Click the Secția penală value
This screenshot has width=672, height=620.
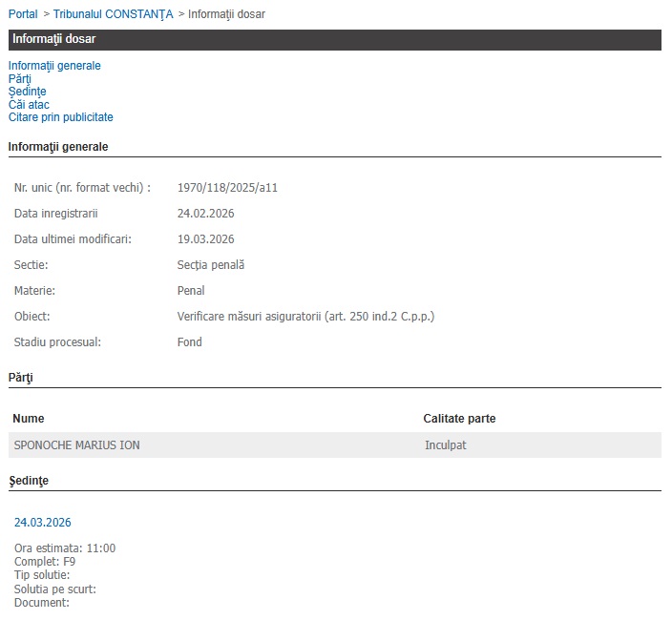click(x=211, y=265)
